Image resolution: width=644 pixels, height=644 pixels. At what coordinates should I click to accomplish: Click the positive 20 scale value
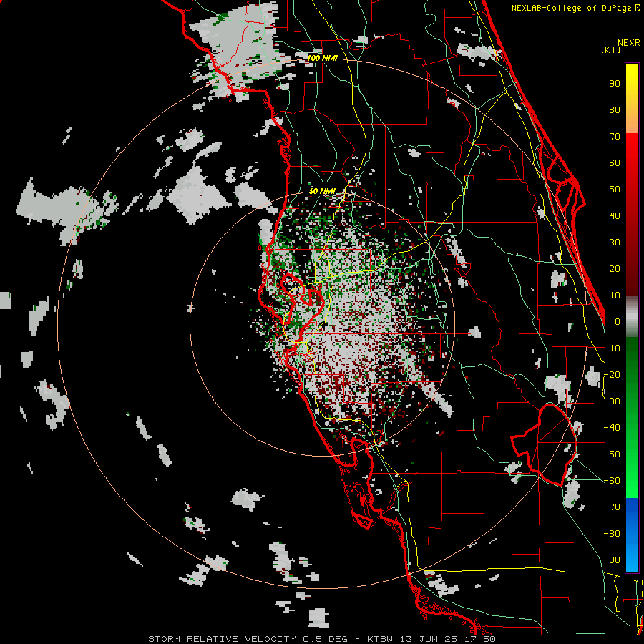tap(615, 268)
